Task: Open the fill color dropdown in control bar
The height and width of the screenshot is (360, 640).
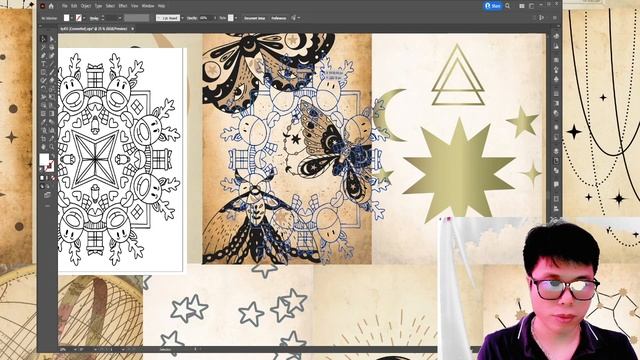Action: point(72,18)
